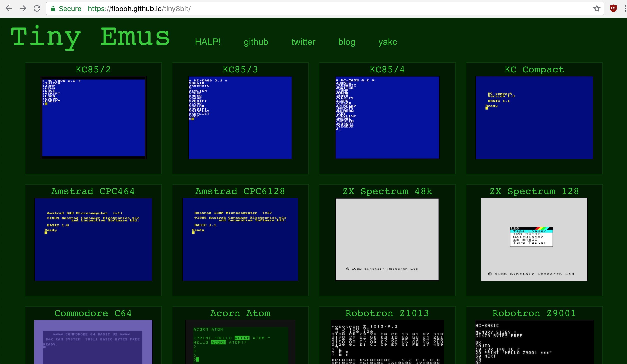Launch the KC85/2 emulator thumbnail
627x364 pixels.
(x=93, y=118)
